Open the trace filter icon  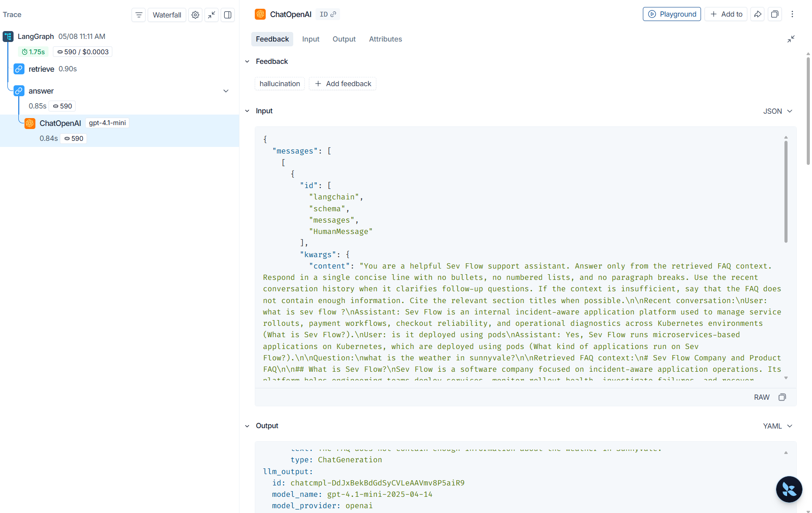(x=139, y=15)
